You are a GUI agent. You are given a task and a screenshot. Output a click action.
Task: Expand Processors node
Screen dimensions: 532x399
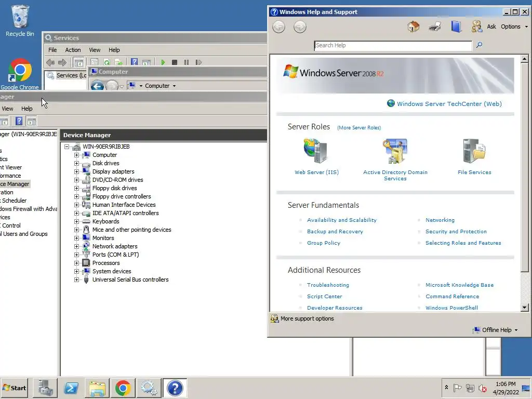(77, 263)
